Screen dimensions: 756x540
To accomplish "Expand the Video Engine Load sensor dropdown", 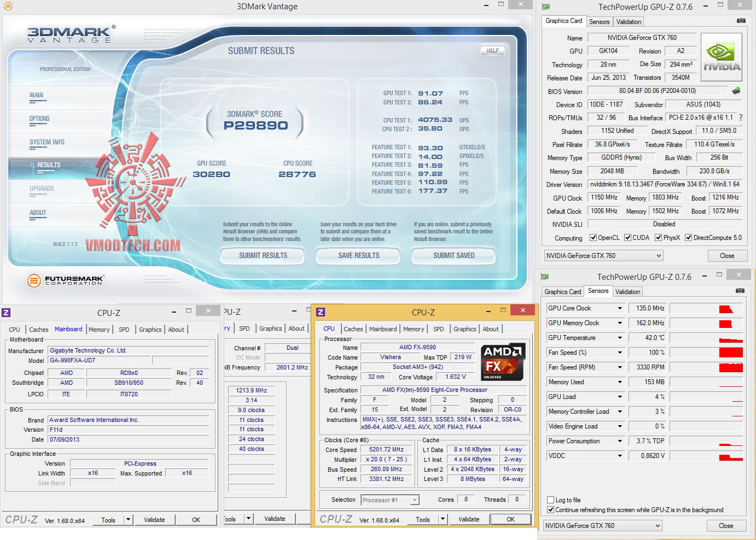I will (x=620, y=426).
